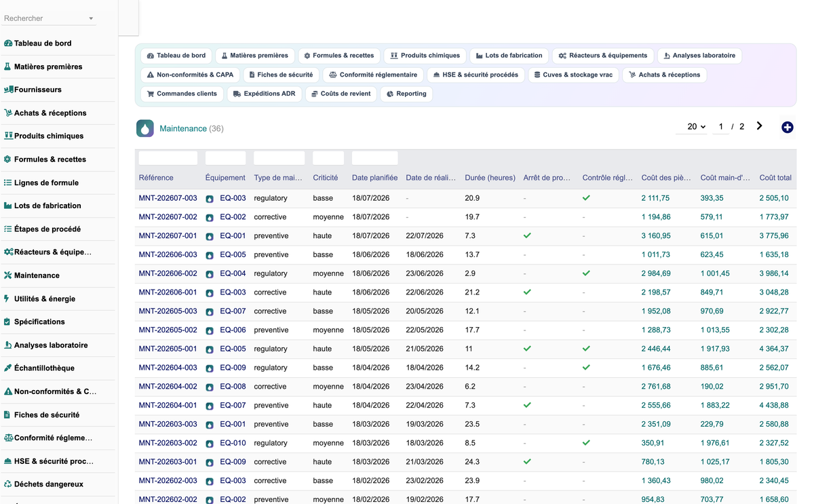
Task: Open record MNT-202607-003
Action: coord(168,198)
